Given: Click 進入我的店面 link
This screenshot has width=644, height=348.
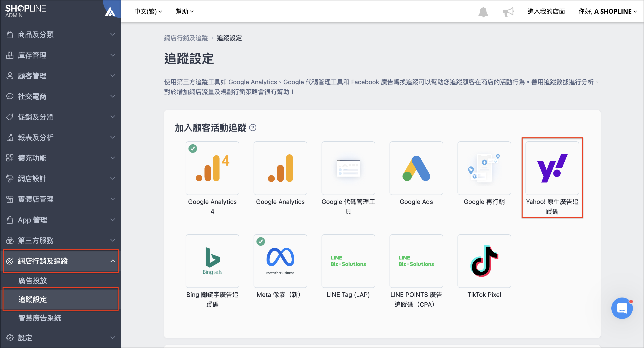Looking at the screenshot, I should coord(546,11).
